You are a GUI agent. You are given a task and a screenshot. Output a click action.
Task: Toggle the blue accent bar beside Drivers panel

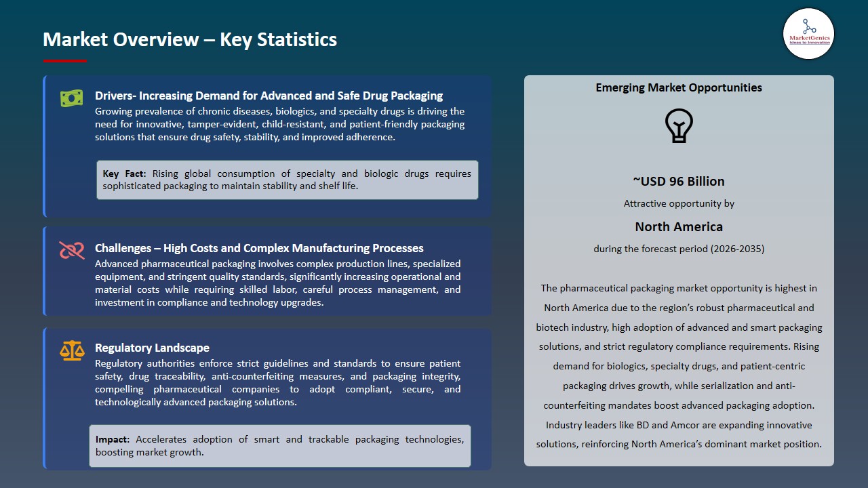[45, 145]
